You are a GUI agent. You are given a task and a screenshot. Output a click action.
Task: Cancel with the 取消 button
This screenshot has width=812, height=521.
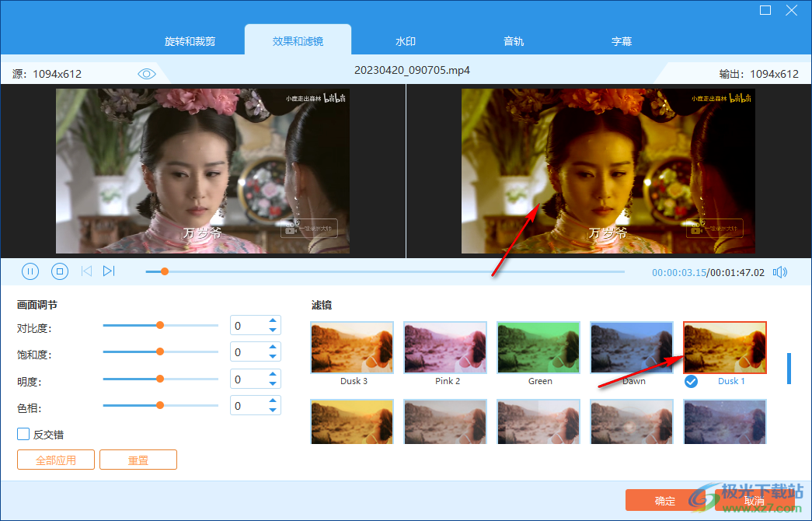(754, 501)
